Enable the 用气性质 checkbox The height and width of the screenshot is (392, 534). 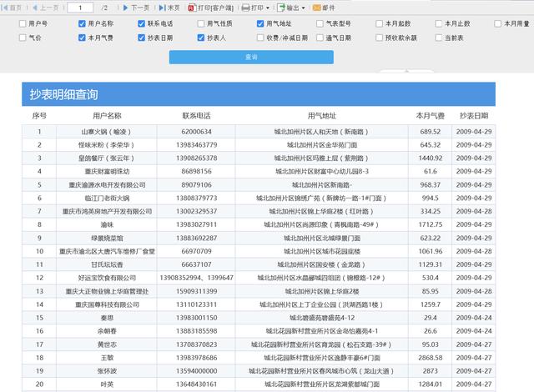[x=201, y=23]
